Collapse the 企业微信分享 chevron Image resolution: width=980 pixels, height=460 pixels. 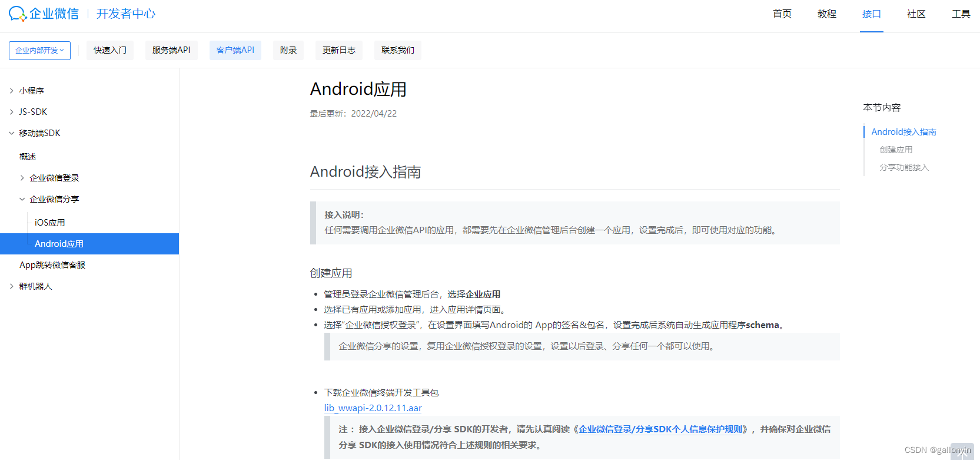(x=22, y=199)
